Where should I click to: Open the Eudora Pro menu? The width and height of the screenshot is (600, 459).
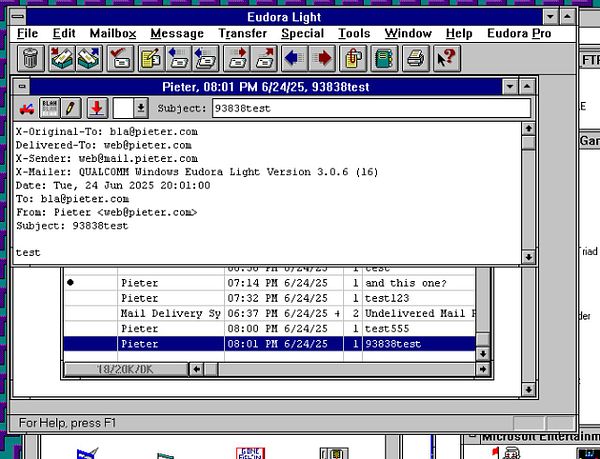519,33
